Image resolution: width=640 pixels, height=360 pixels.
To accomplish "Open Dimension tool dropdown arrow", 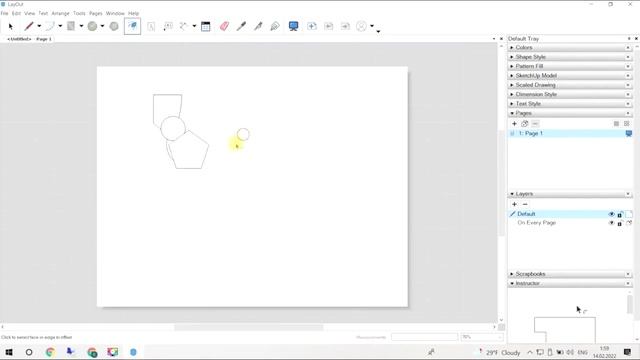I will (x=194, y=27).
